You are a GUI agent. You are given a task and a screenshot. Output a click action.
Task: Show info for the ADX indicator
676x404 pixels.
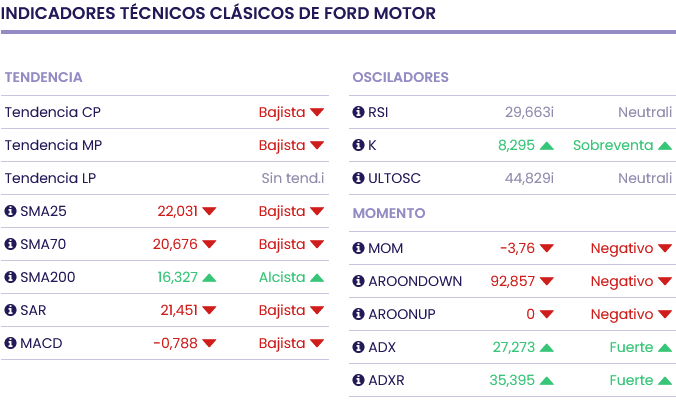pyautogui.click(x=359, y=347)
